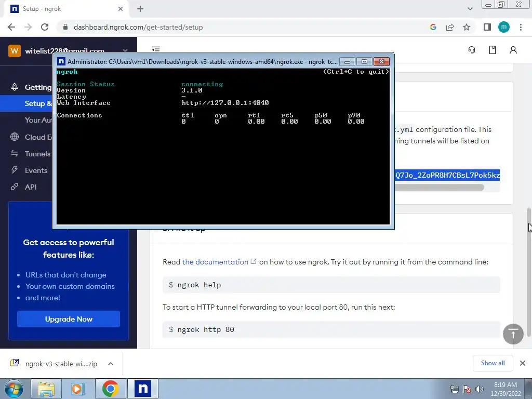Open the ngrok console window system icon
Screen dimensions: 532x399
[61, 61]
